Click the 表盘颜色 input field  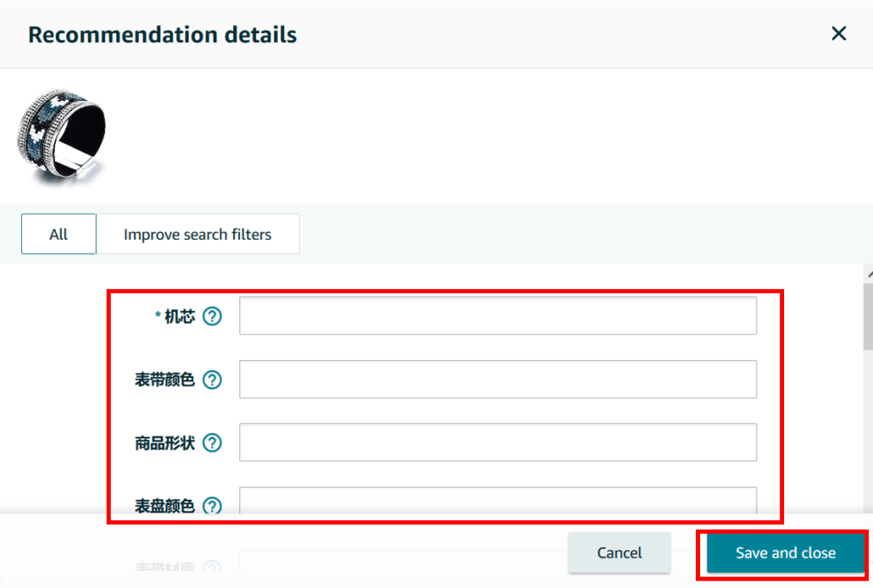click(x=497, y=500)
